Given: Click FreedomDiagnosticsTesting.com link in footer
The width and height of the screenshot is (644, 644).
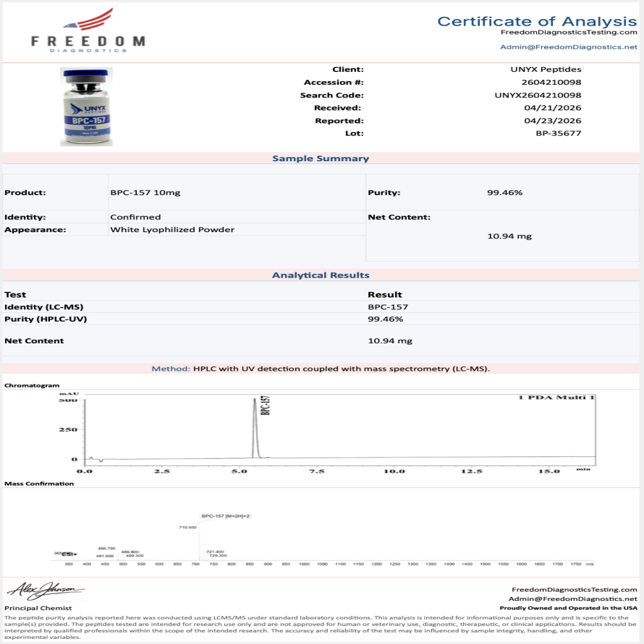Looking at the screenshot, I should click(574, 590).
